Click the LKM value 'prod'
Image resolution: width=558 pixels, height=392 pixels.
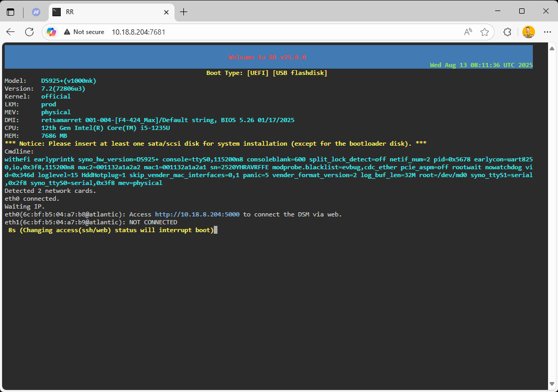pos(48,104)
